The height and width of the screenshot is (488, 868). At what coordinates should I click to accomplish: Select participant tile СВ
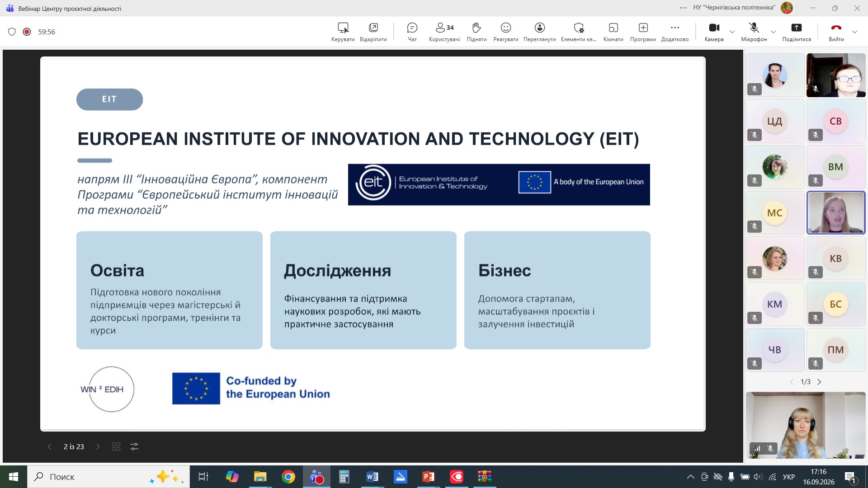click(836, 121)
